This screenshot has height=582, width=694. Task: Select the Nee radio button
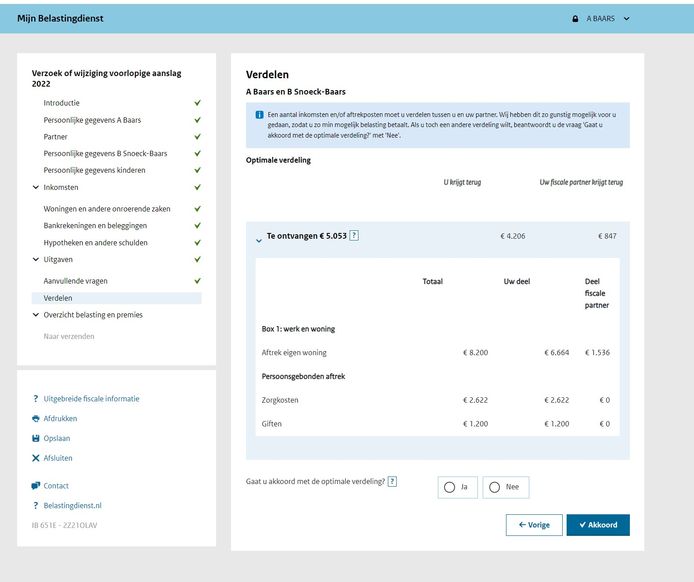(x=494, y=487)
